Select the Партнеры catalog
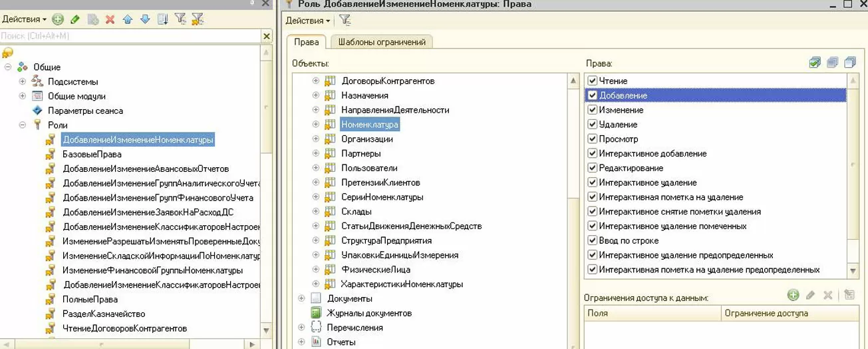868x349 pixels. click(361, 154)
